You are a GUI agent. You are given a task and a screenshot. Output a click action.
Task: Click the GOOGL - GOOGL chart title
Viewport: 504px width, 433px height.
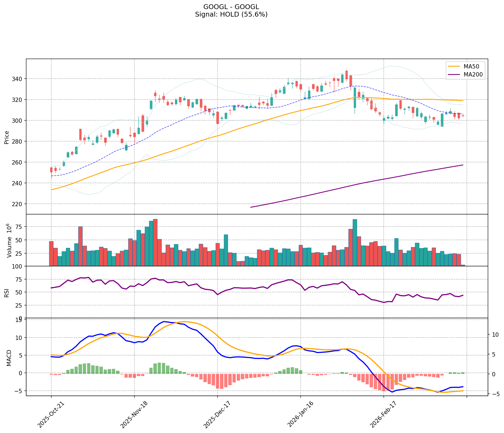(x=231, y=7)
